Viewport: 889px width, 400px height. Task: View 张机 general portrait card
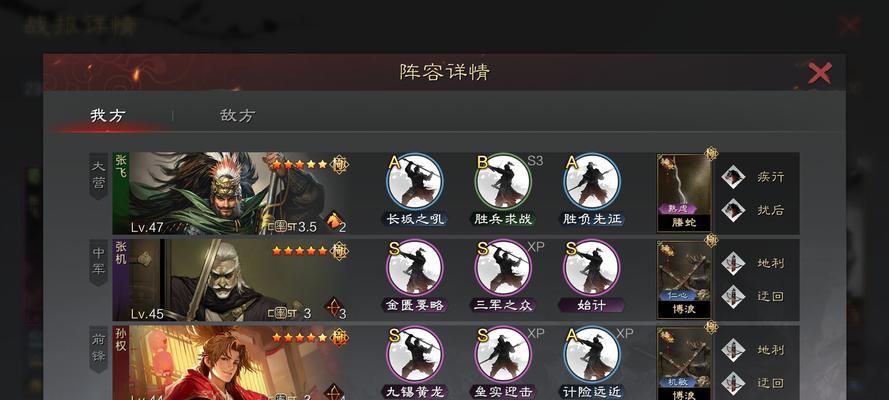(x=231, y=280)
